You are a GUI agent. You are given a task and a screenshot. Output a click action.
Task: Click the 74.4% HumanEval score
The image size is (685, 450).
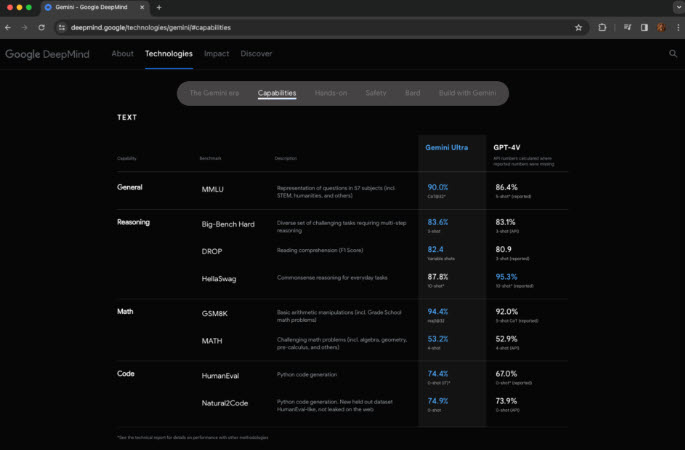pos(438,374)
